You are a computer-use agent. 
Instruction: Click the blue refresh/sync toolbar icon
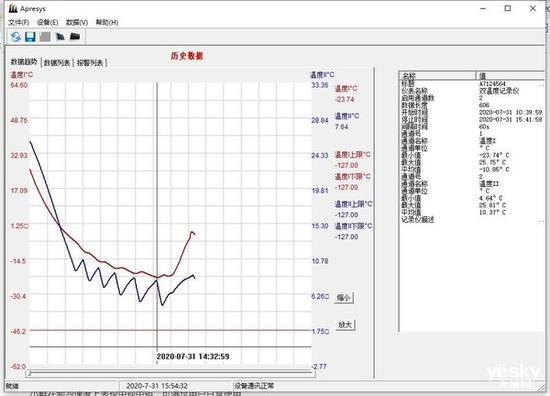click(15, 36)
